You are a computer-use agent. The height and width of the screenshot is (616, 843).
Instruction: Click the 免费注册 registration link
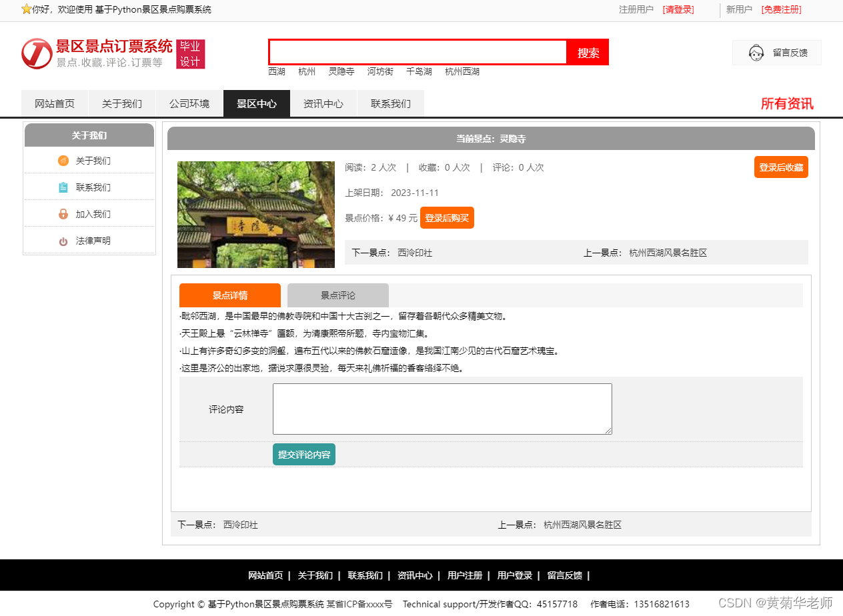tap(781, 10)
